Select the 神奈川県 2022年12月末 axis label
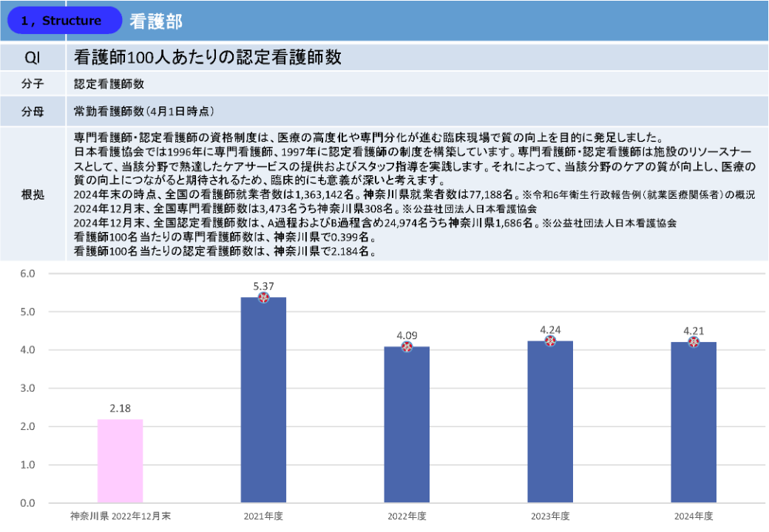 120,516
